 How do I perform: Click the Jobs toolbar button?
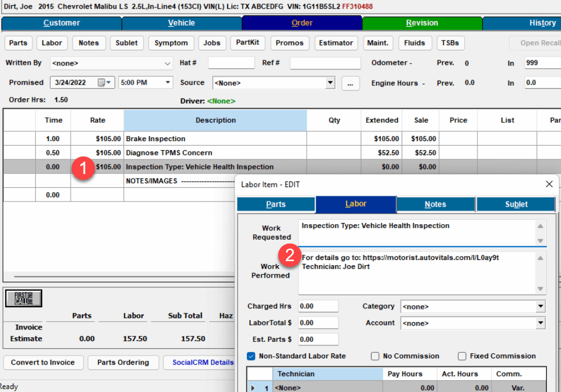point(212,43)
